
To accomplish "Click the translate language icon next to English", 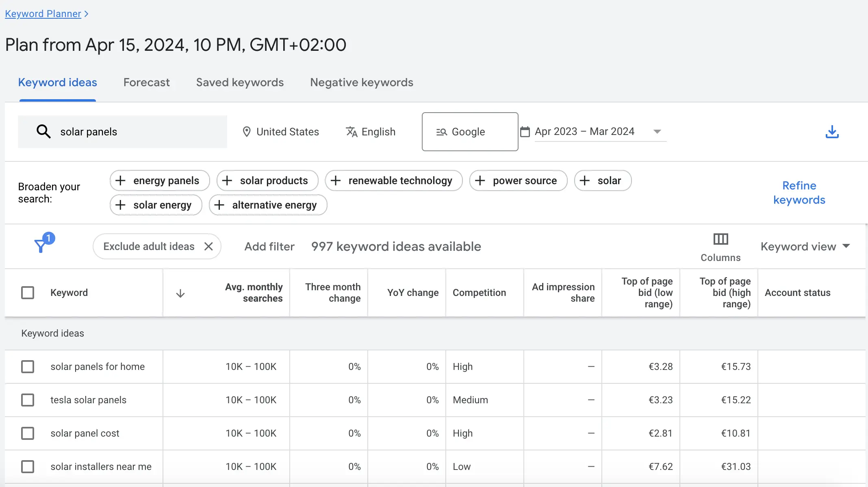I will point(352,132).
